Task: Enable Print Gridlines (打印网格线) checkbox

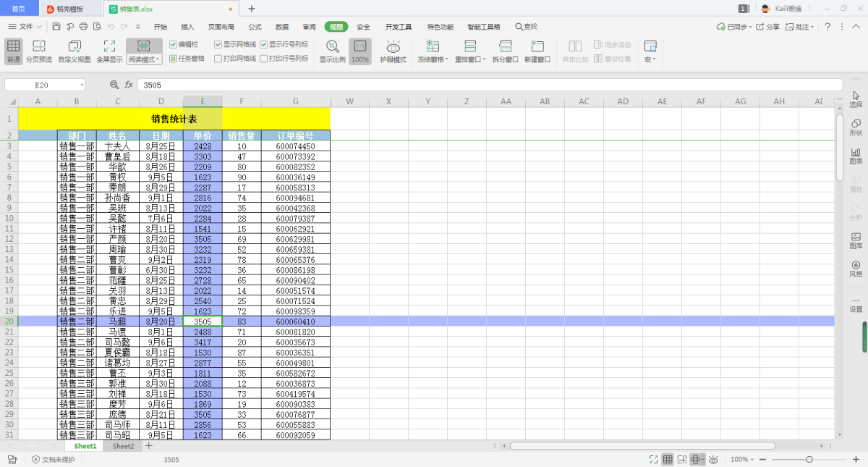Action: [218, 59]
